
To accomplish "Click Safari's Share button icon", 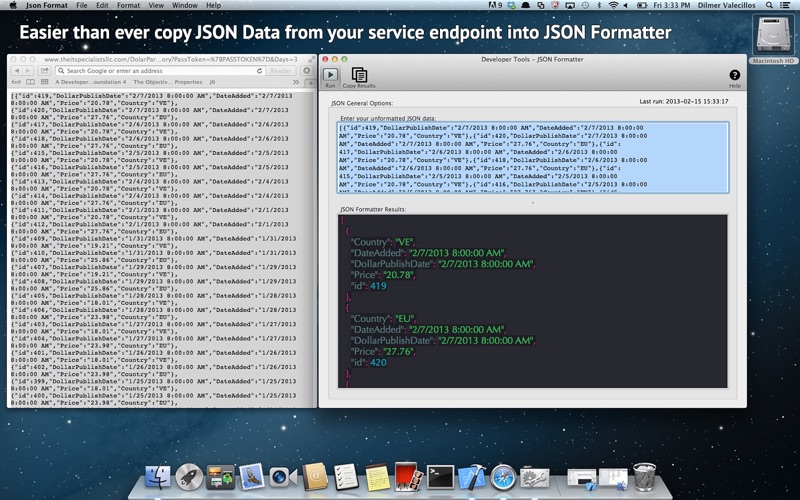I will coord(44,71).
